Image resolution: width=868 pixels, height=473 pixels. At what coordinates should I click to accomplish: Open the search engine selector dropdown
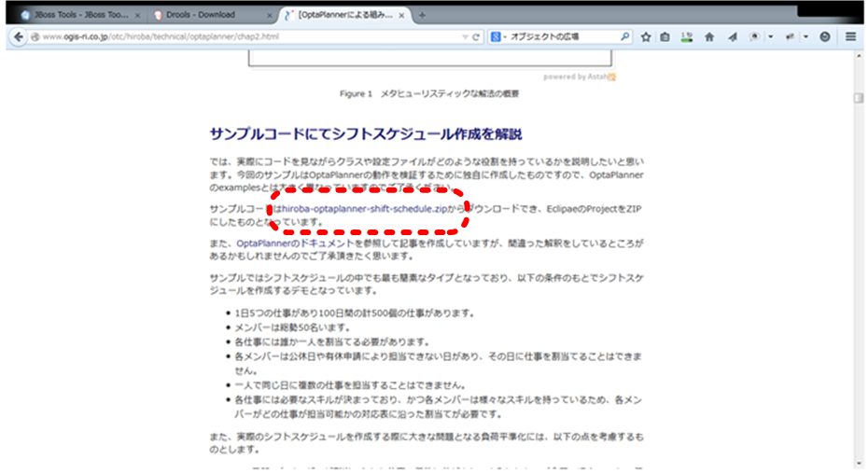tap(498, 37)
